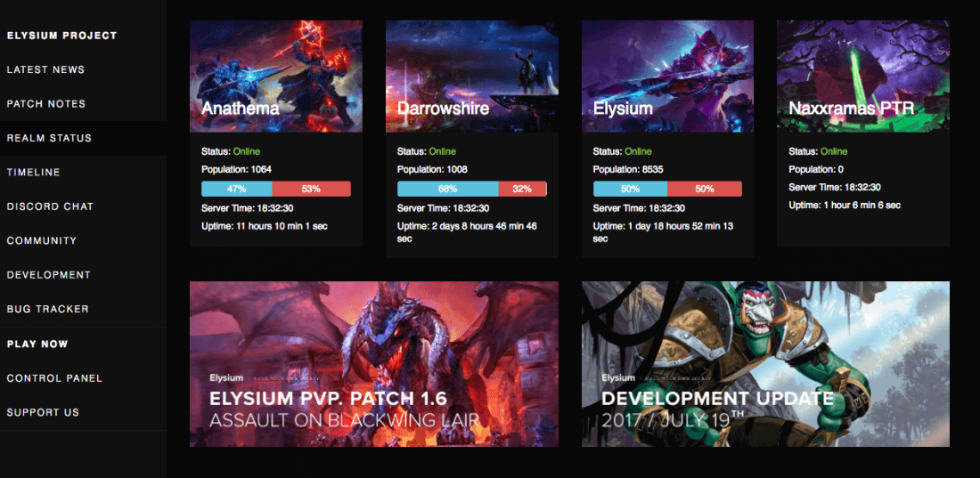This screenshot has width=980, height=478.
Task: Open the Development Update July 19th article
Action: click(x=765, y=364)
